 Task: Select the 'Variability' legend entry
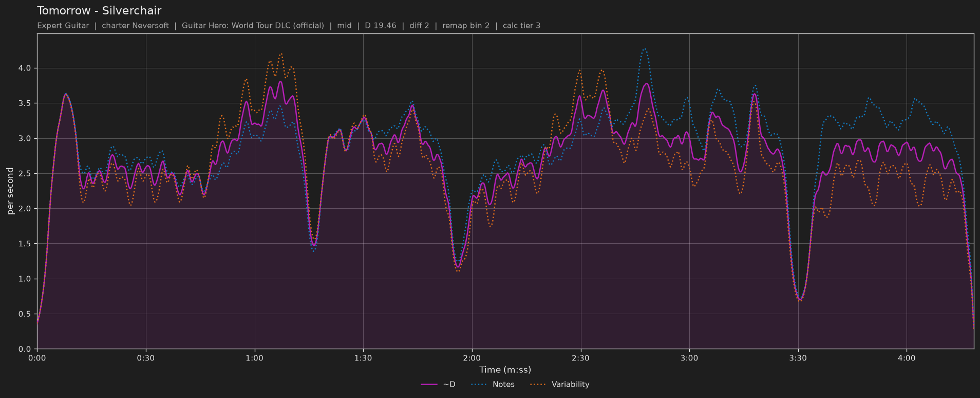click(559, 385)
